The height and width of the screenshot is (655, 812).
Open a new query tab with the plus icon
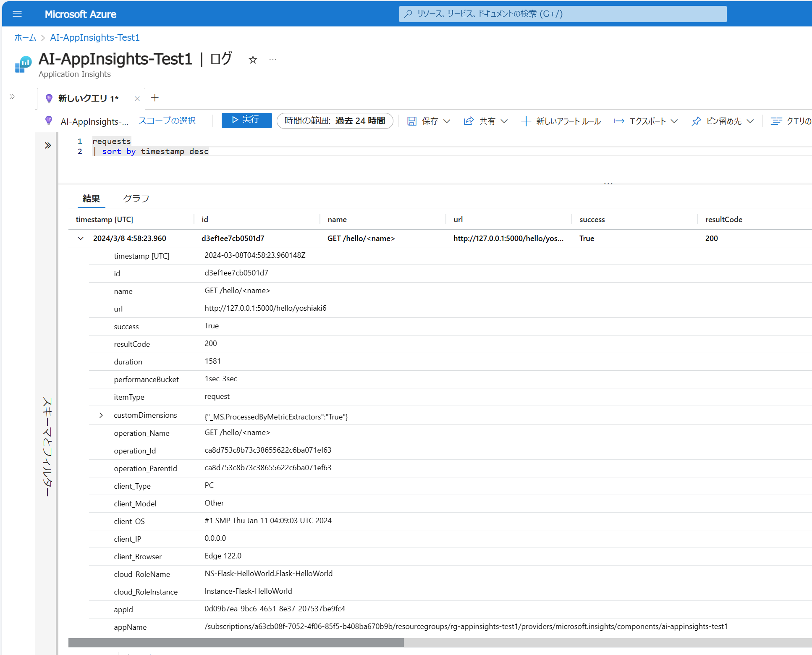point(155,98)
